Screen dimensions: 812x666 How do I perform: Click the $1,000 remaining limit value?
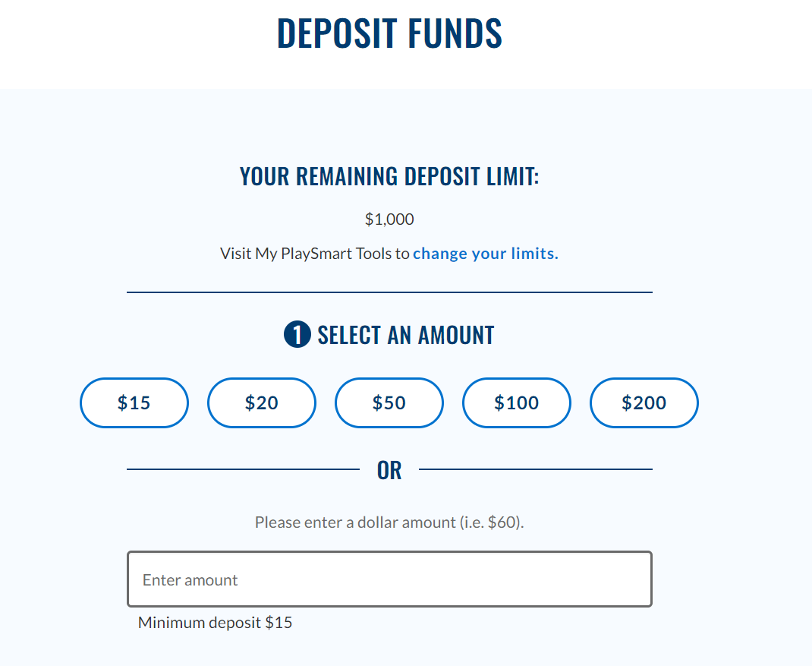pos(389,219)
